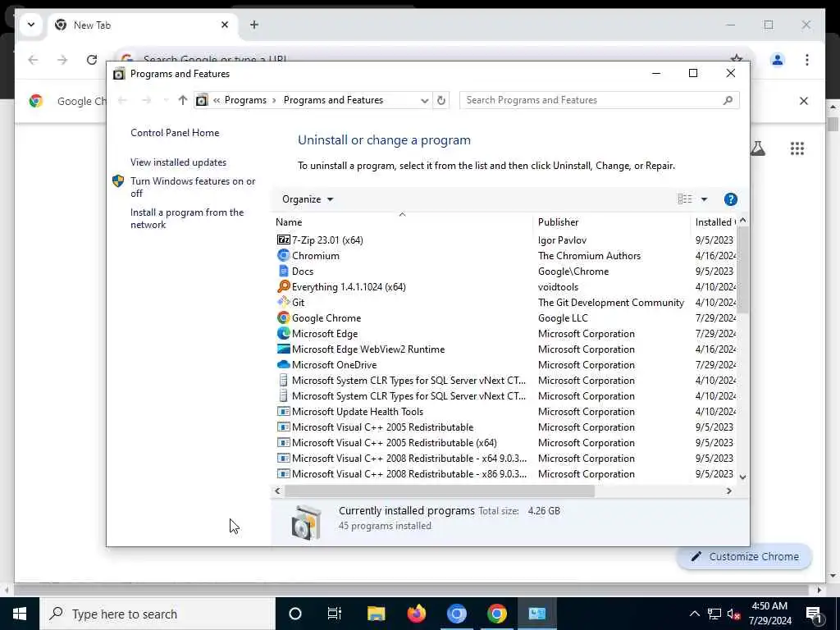Viewport: 840px width, 630px height.
Task: Open View installed updates link
Action: (x=178, y=162)
